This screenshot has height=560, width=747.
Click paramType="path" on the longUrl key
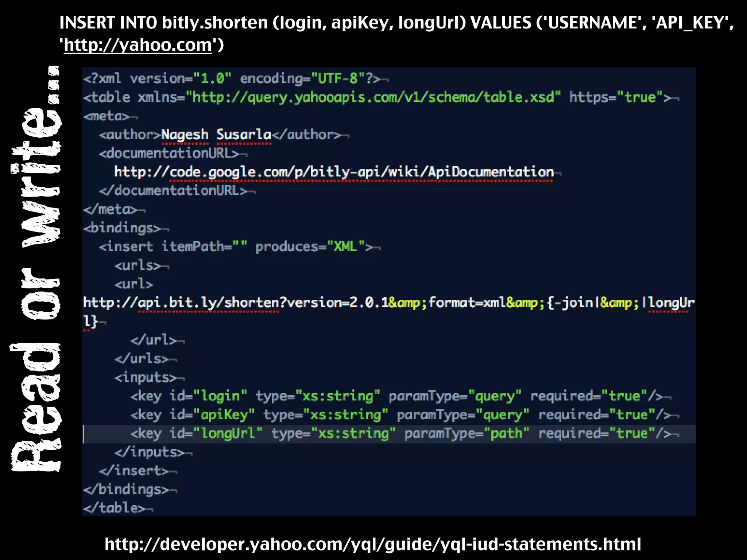[467, 434]
